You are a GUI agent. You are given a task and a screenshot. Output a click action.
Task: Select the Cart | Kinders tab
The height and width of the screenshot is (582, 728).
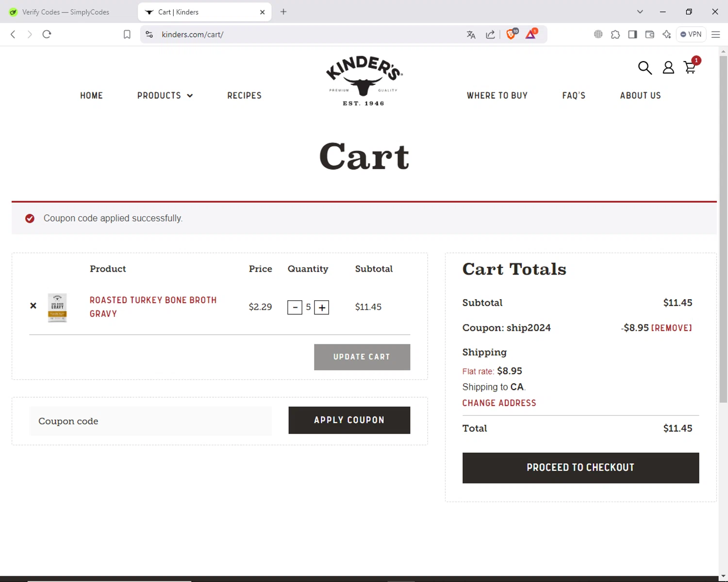[x=204, y=12]
